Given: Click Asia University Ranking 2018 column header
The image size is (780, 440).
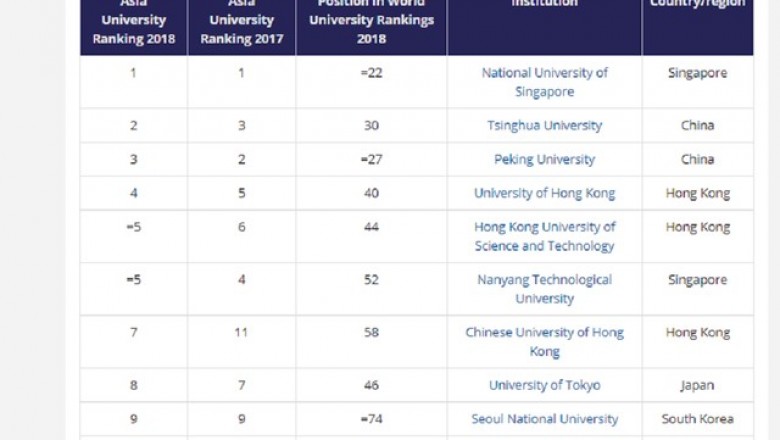Looking at the screenshot, I should pyautogui.click(x=134, y=24).
